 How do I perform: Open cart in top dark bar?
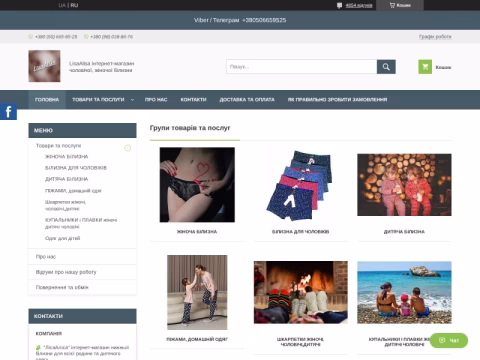(400, 5)
